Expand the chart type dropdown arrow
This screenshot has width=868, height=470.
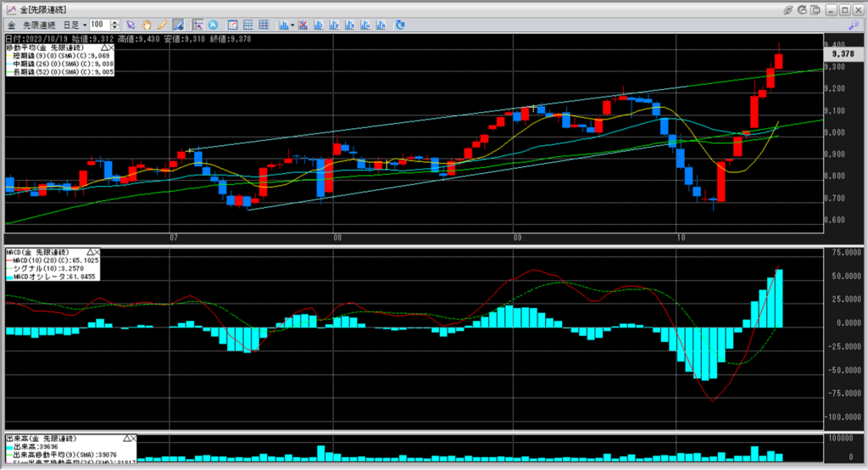292,25
